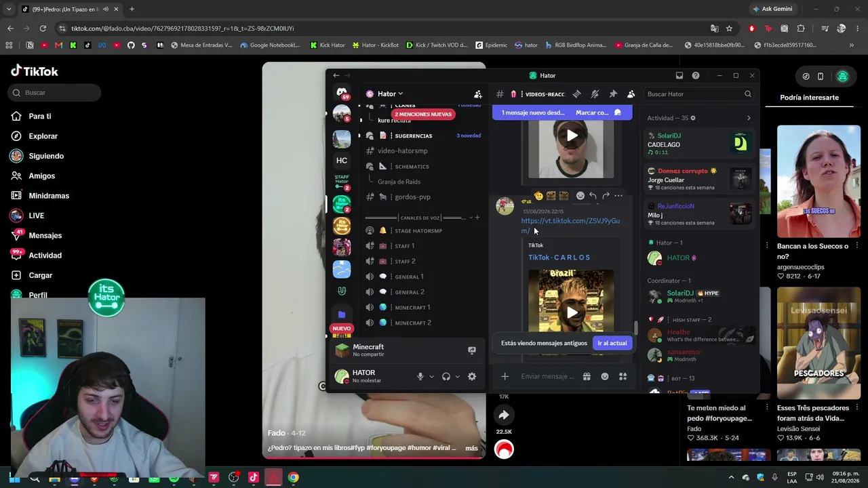The width and height of the screenshot is (868, 488).
Task: Click the Ask Gemini button
Action: coord(772,9)
